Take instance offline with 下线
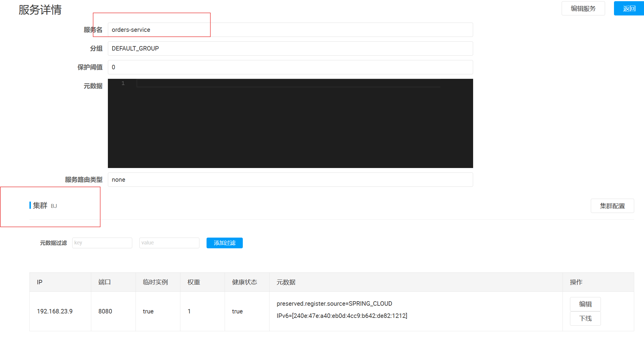The image size is (644, 339). [x=585, y=318]
